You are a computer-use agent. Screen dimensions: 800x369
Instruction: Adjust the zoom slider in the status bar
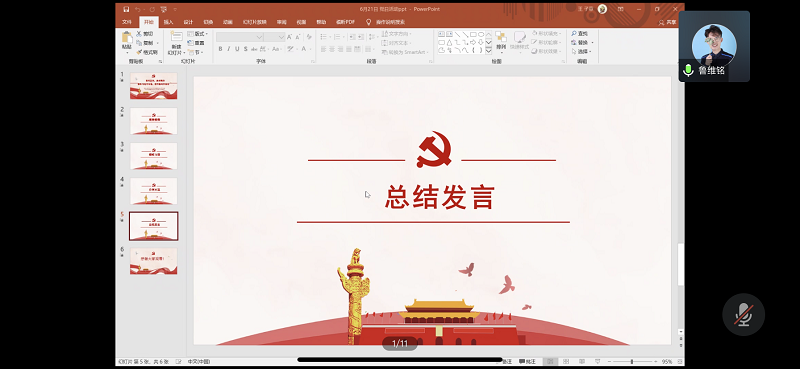[x=632, y=361]
